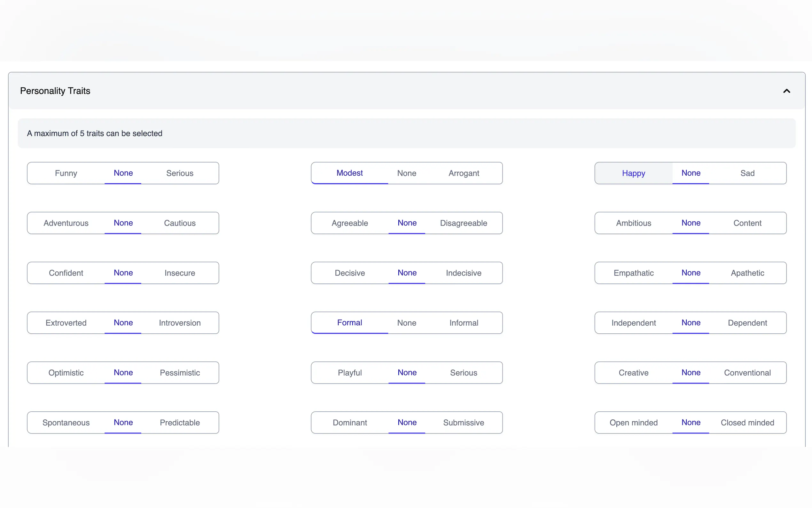Enable the Empathatic trait
This screenshot has width=812, height=508.
(x=633, y=273)
